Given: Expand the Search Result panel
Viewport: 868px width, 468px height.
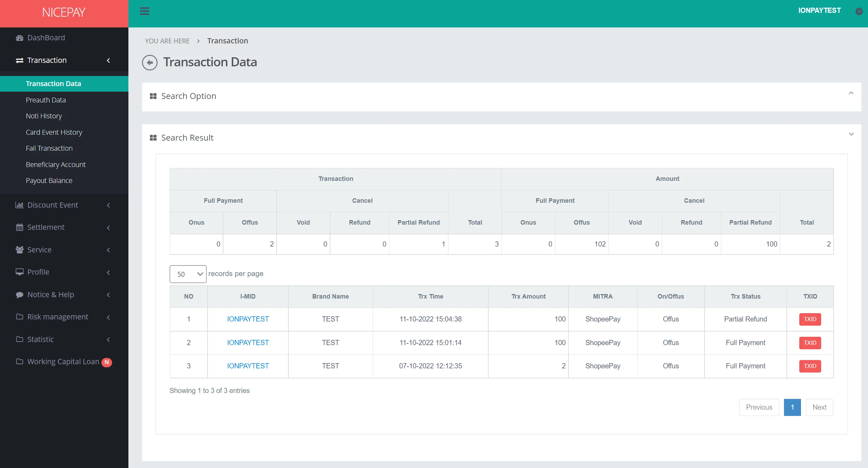Looking at the screenshot, I should (x=851, y=134).
